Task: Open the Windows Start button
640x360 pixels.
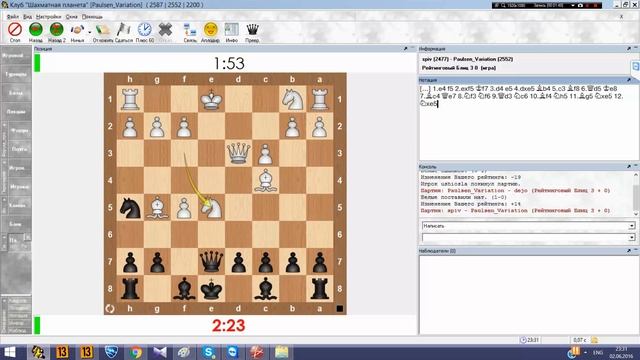Action: pyautogui.click(x=9, y=352)
